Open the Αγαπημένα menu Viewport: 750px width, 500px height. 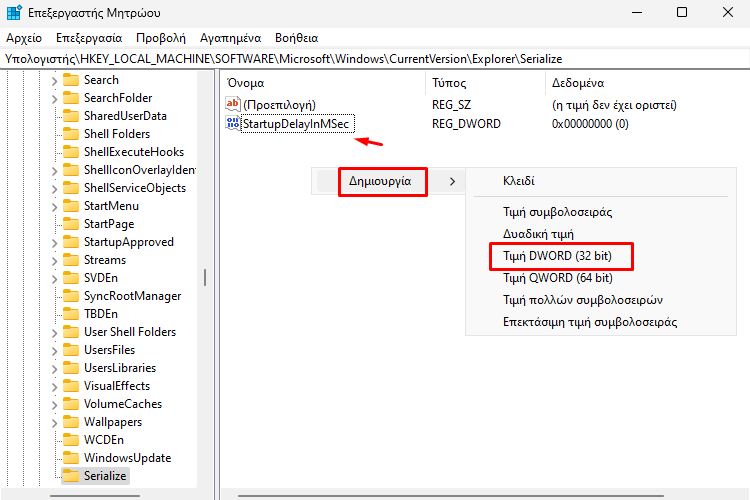(231, 38)
